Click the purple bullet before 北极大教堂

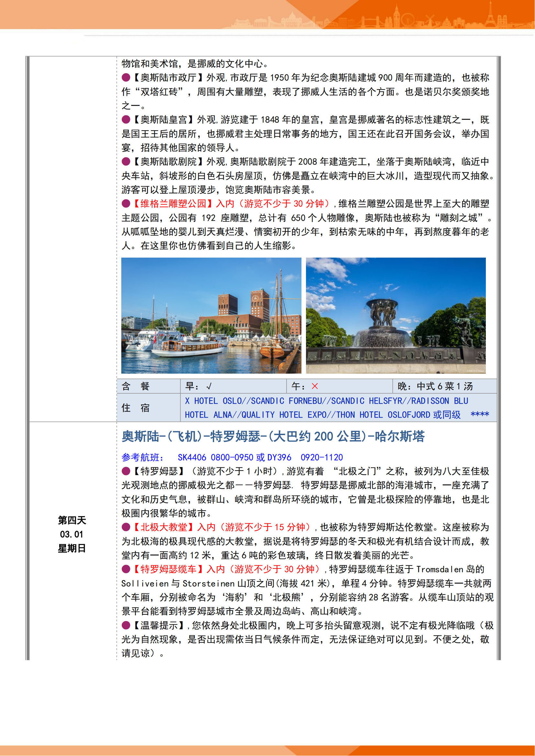point(126,527)
